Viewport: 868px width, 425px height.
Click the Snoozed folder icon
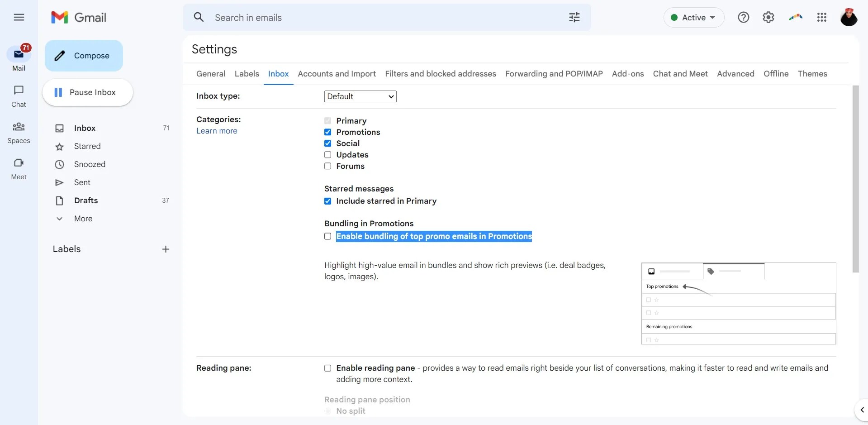tap(59, 164)
